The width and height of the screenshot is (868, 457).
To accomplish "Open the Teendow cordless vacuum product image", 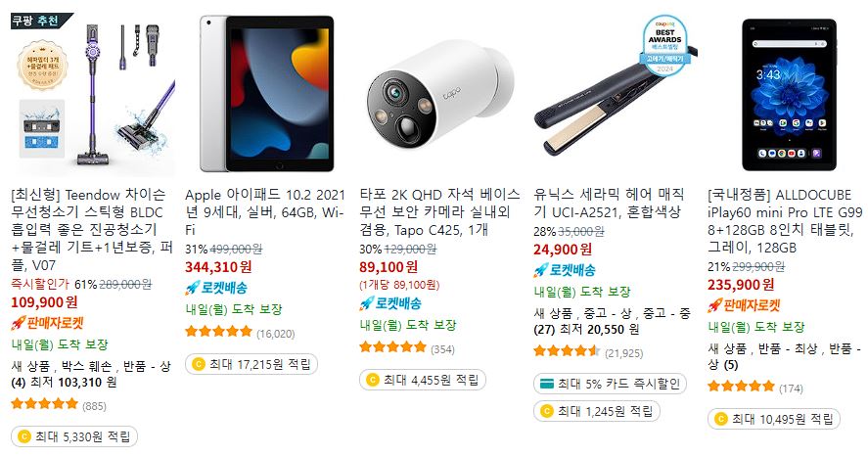I will [92, 94].
